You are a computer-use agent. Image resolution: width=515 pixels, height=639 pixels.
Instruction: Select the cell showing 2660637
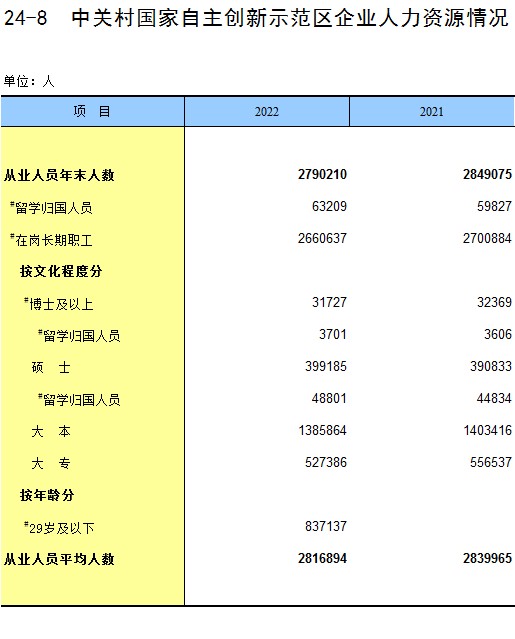(322, 238)
